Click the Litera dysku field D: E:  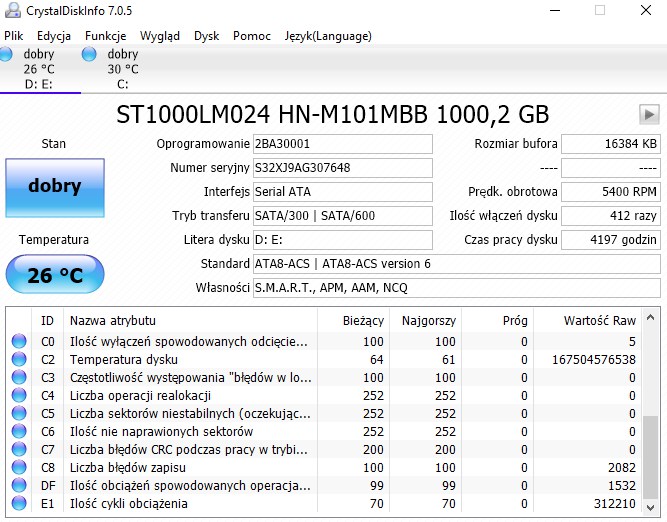click(x=342, y=240)
